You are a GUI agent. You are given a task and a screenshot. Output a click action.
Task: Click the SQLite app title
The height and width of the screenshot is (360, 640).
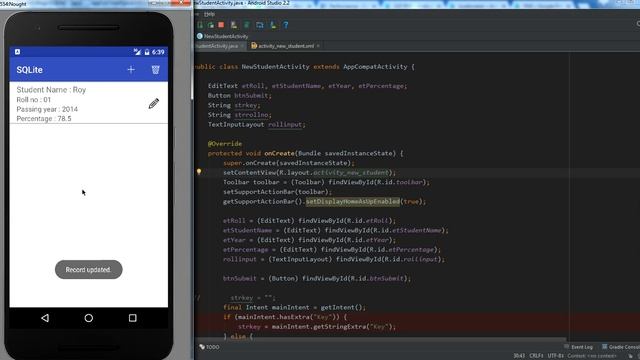point(29,70)
